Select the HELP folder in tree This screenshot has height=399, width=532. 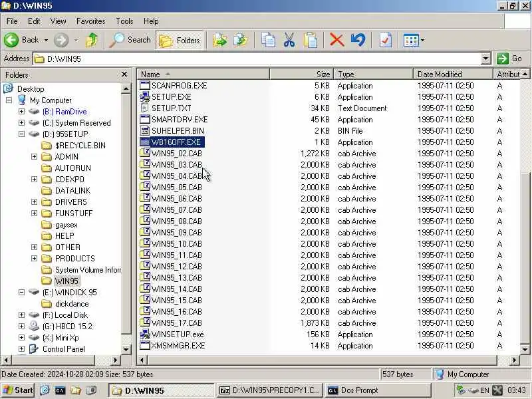pyautogui.click(x=65, y=236)
